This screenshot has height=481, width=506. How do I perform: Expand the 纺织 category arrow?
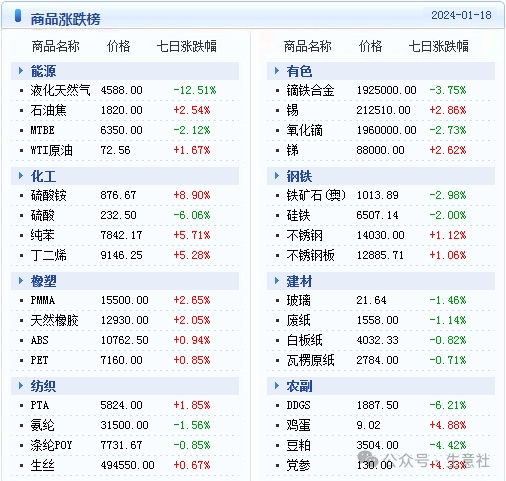21,386
